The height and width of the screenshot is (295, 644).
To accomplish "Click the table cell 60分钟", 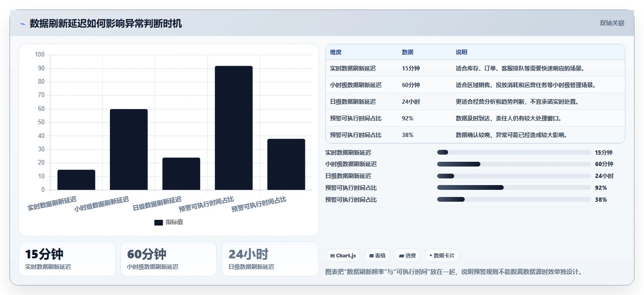I will 411,85.
